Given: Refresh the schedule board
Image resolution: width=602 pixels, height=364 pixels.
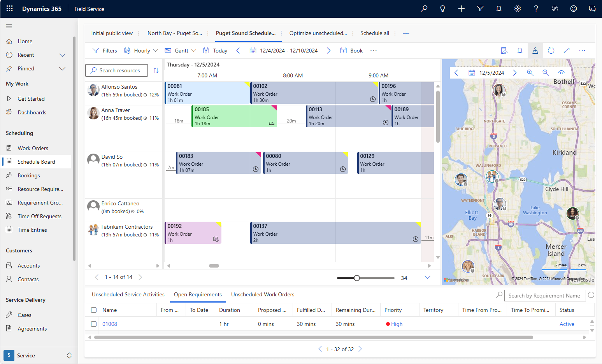Looking at the screenshot, I should point(551,50).
